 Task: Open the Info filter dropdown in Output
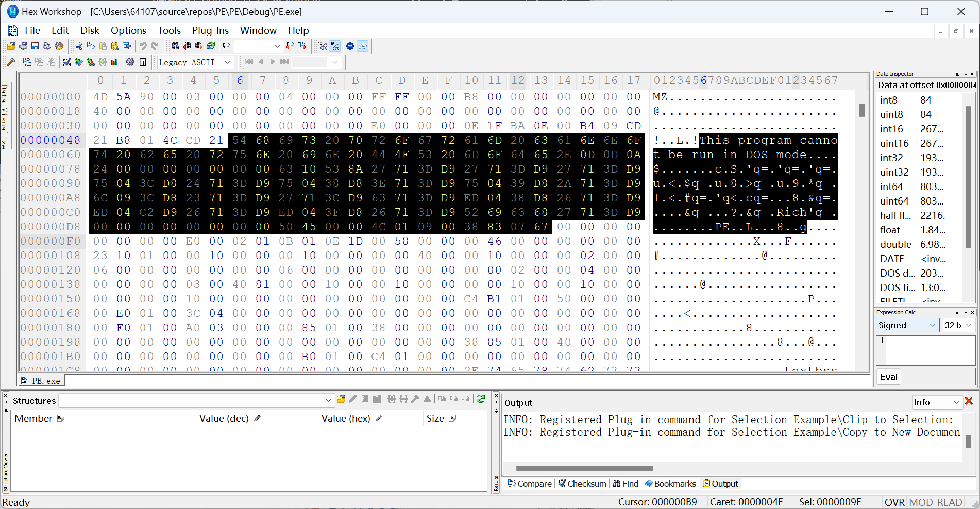pyautogui.click(x=937, y=402)
